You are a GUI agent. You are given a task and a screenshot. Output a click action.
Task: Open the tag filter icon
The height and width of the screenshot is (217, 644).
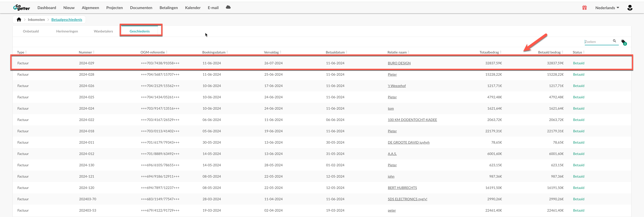pyautogui.click(x=624, y=42)
